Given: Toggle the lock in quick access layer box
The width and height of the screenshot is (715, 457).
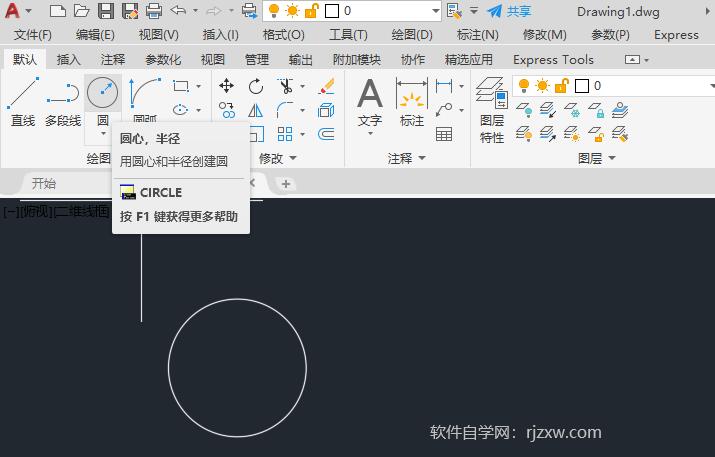Looking at the screenshot, I should [311, 10].
